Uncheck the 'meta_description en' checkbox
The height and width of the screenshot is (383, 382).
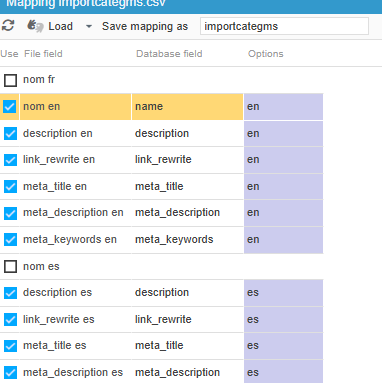(10, 213)
